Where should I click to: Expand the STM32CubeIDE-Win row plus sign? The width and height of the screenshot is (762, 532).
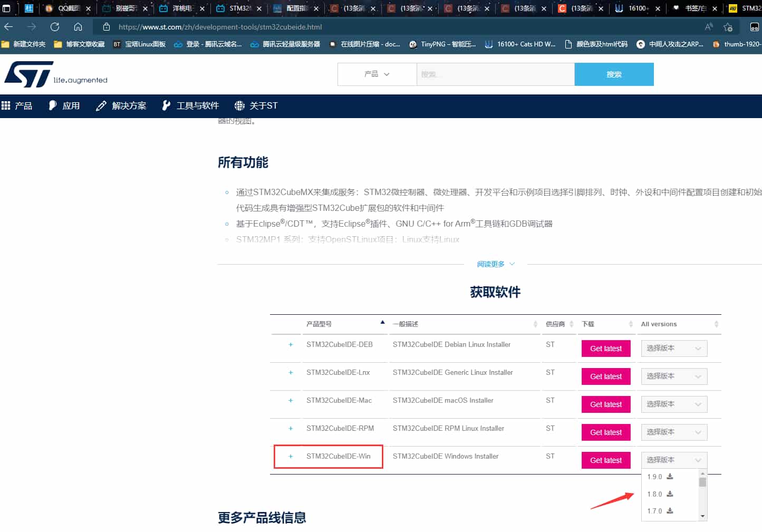coord(291,457)
